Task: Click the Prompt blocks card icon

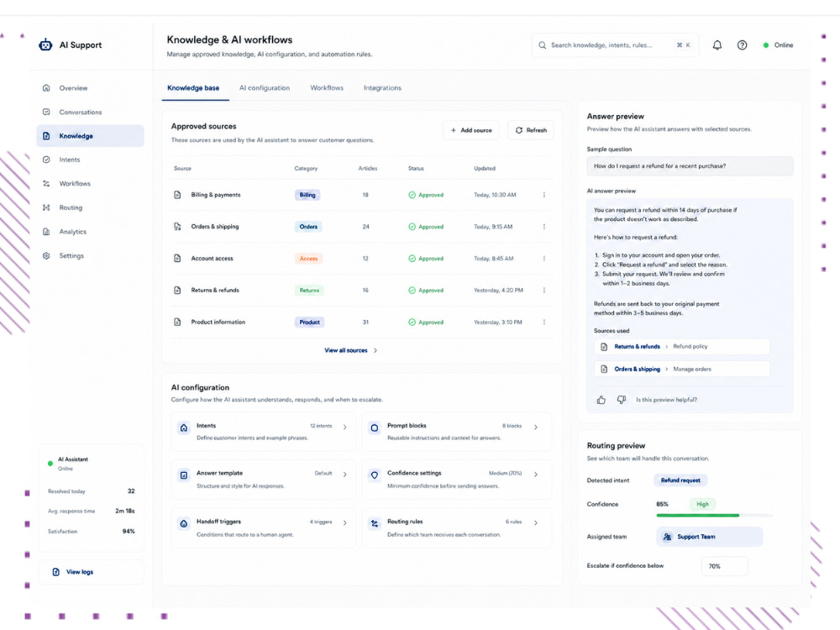Action: coord(375,428)
